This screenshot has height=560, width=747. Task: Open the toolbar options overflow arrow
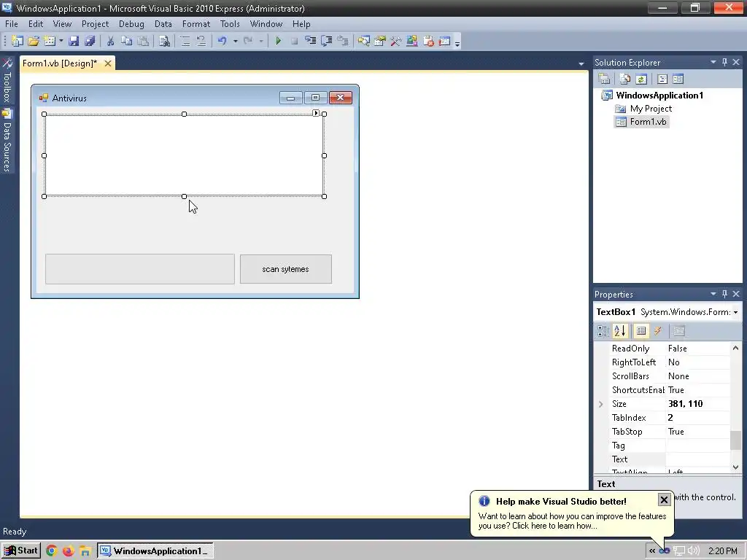pyautogui.click(x=457, y=43)
